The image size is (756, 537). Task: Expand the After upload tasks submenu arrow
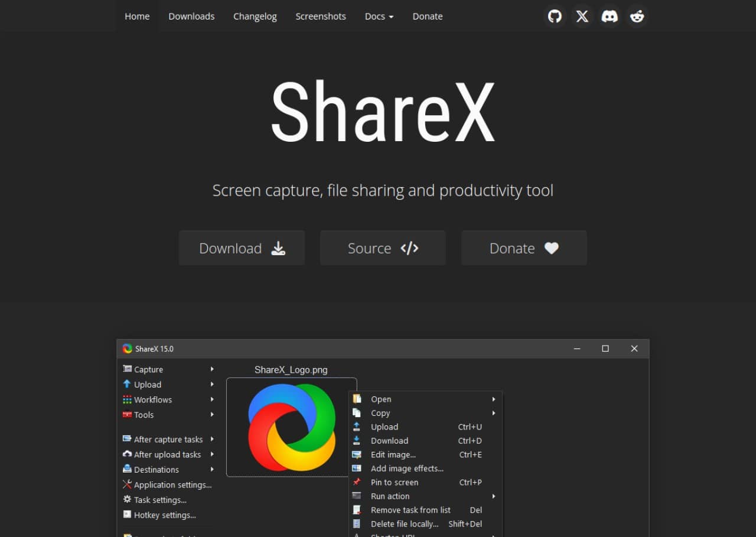click(212, 454)
